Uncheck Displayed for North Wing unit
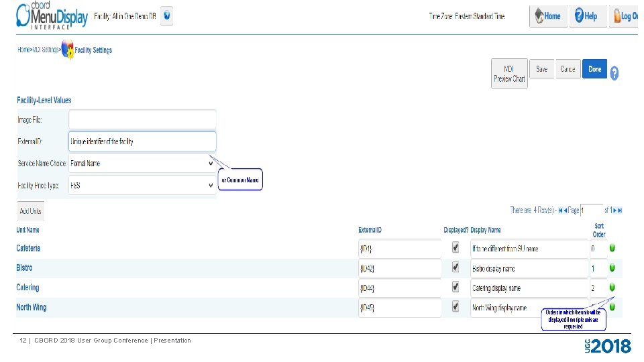Screen dimensions: 644x362 455,306
